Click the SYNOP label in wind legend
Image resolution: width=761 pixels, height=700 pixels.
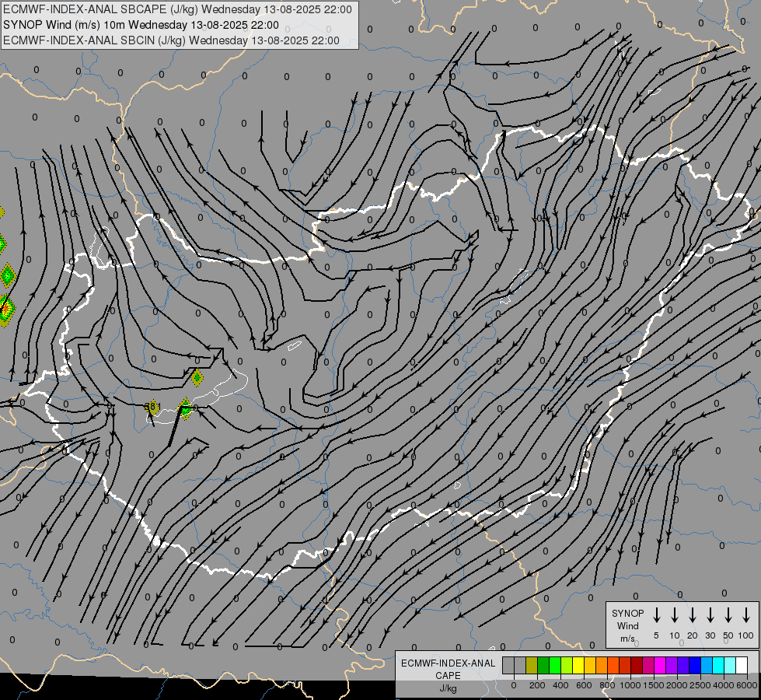(x=627, y=613)
